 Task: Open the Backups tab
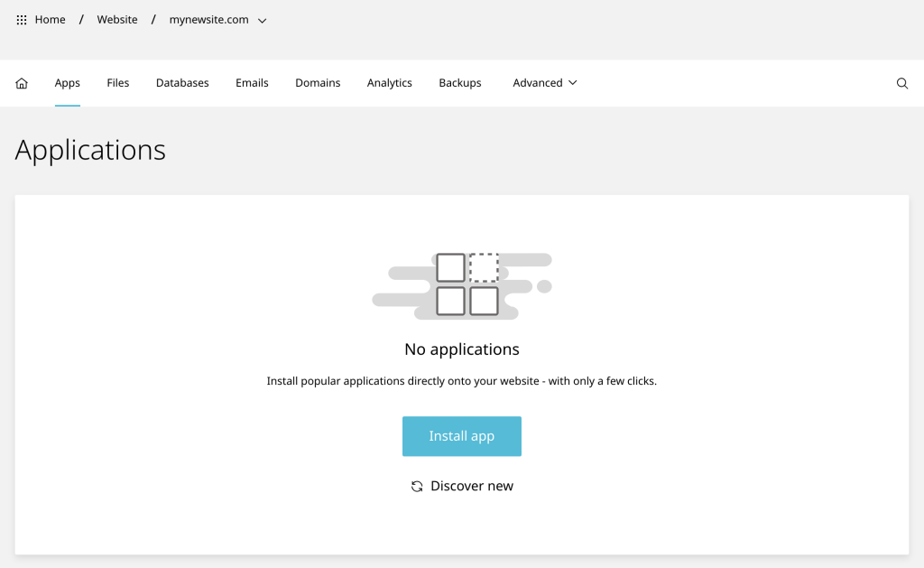pos(460,83)
